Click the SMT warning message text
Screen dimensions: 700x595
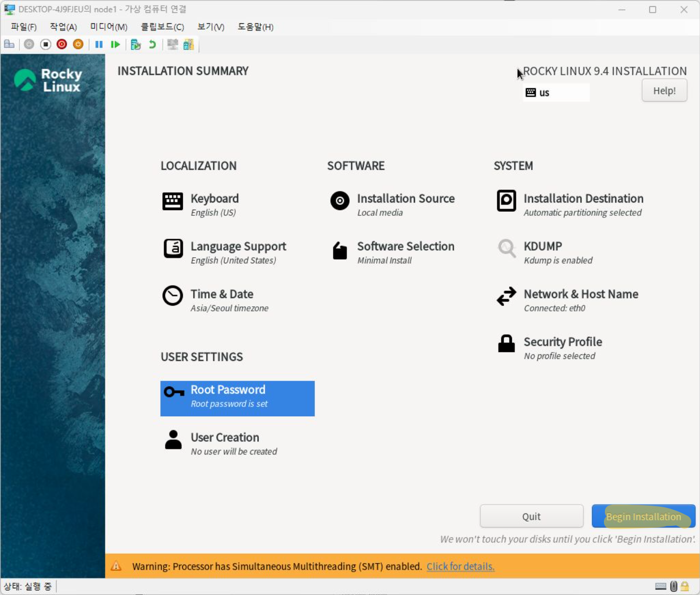pyautogui.click(x=277, y=567)
